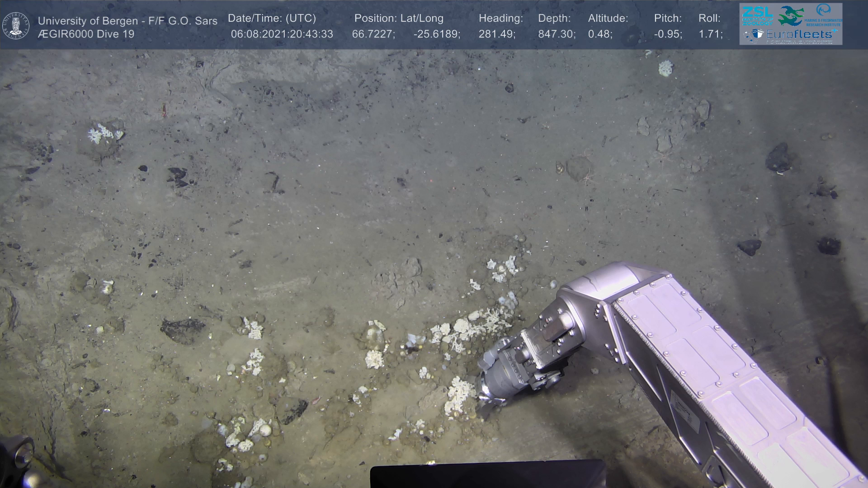The width and height of the screenshot is (868, 488).
Task: Click the Altitude value 0.48
Action: [x=600, y=34]
